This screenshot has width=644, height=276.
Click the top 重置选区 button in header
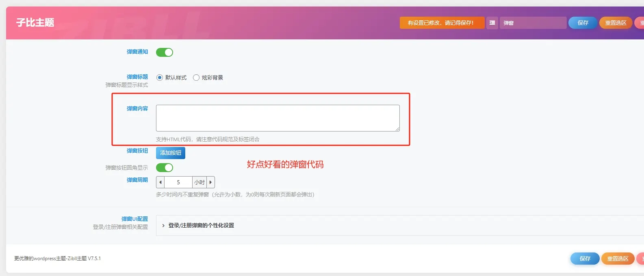pyautogui.click(x=616, y=23)
